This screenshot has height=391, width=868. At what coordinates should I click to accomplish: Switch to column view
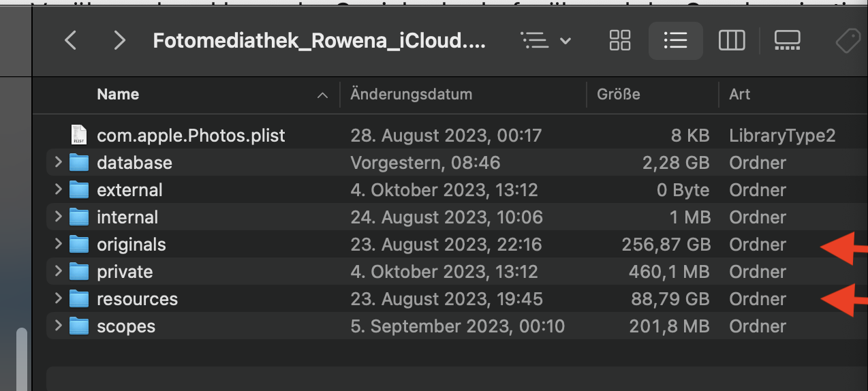(732, 42)
